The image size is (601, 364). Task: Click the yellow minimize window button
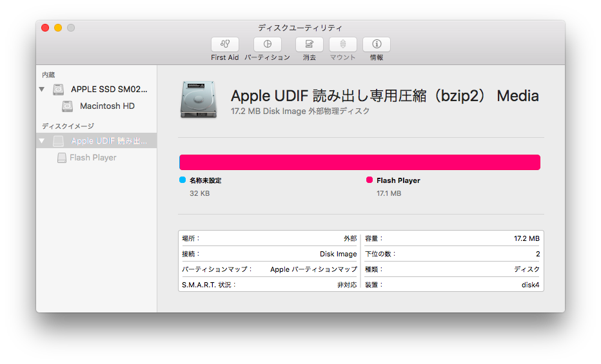(58, 28)
